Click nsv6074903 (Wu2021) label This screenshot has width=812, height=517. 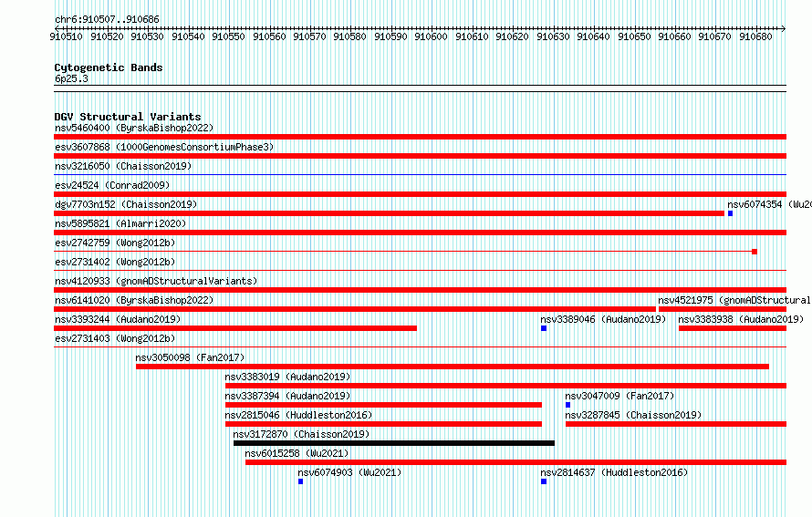349,472
